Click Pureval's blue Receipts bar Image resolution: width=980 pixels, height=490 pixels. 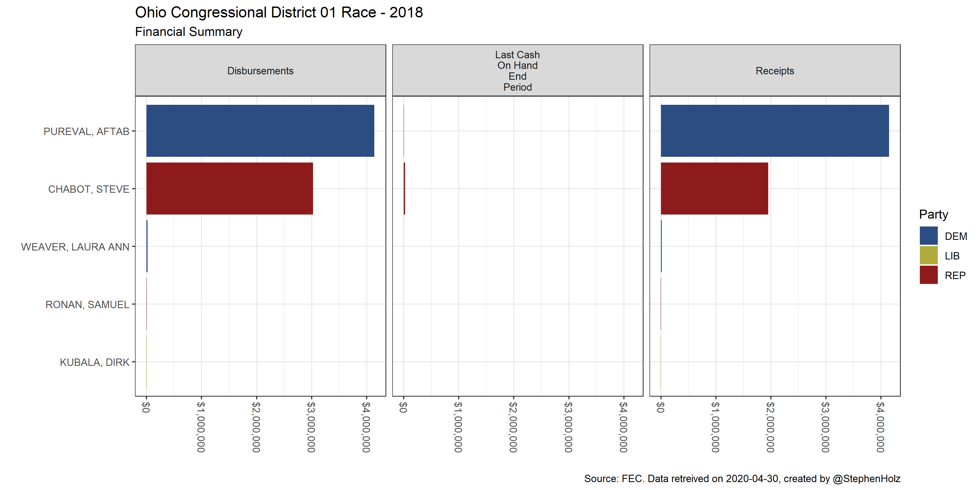[774, 130]
